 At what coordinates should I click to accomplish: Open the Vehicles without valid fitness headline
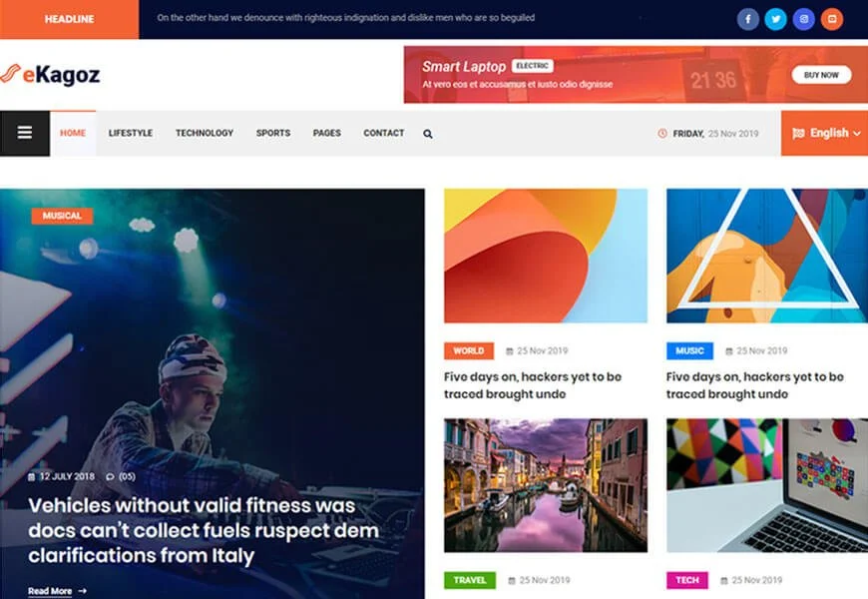(204, 530)
